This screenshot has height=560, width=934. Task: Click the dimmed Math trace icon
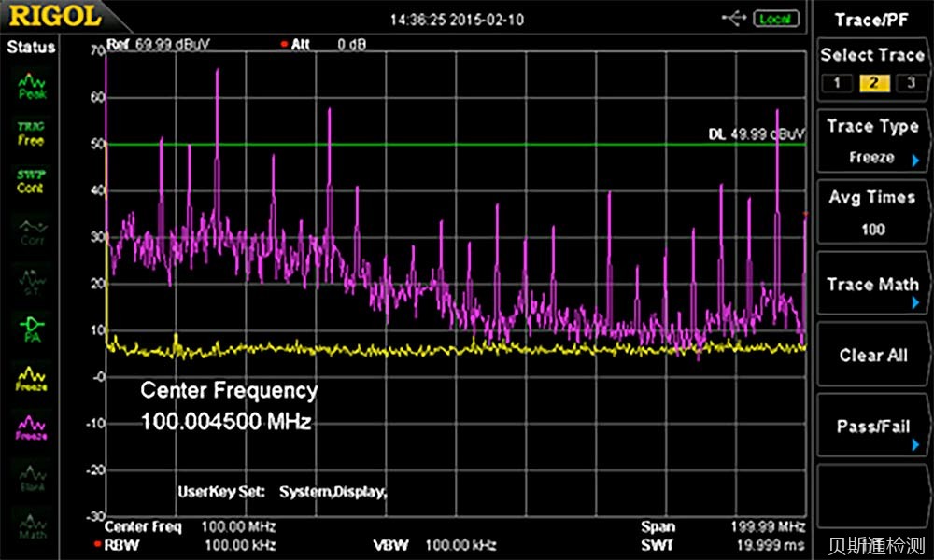(x=32, y=525)
